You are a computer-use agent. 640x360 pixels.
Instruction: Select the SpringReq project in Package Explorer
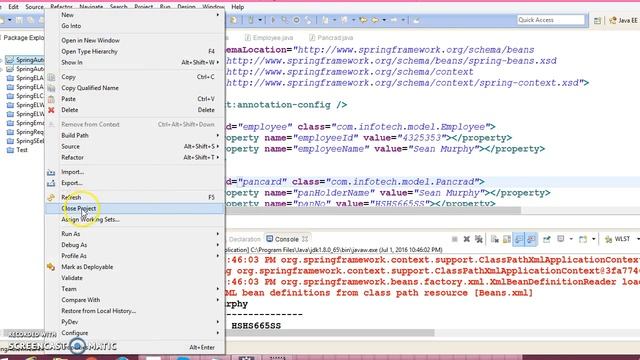pyautogui.click(x=25, y=132)
